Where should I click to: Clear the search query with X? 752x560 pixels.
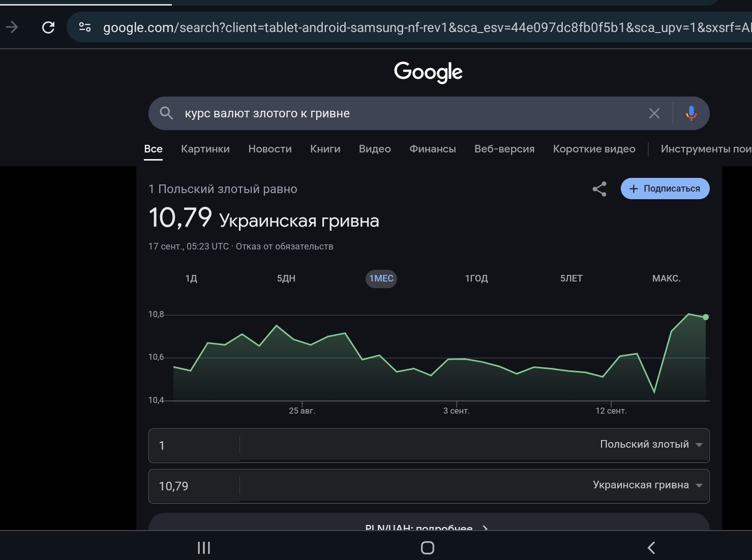[654, 113]
